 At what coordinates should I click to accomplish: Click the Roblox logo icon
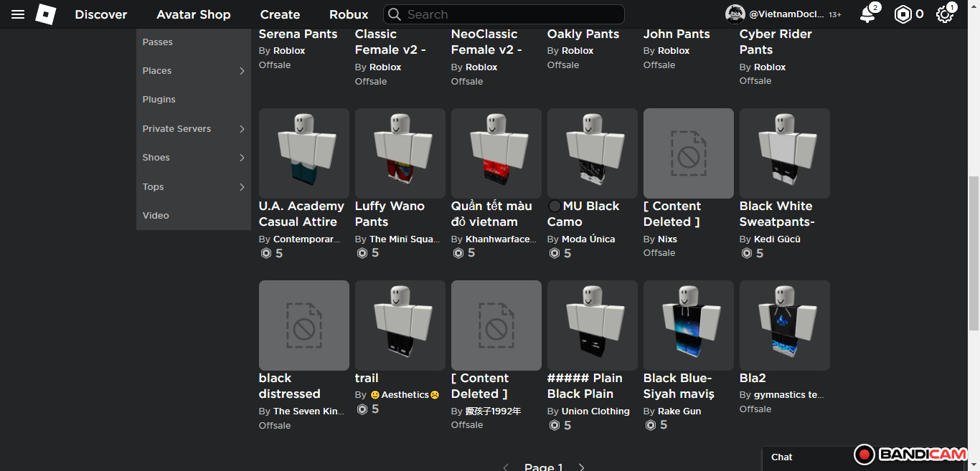point(46,14)
